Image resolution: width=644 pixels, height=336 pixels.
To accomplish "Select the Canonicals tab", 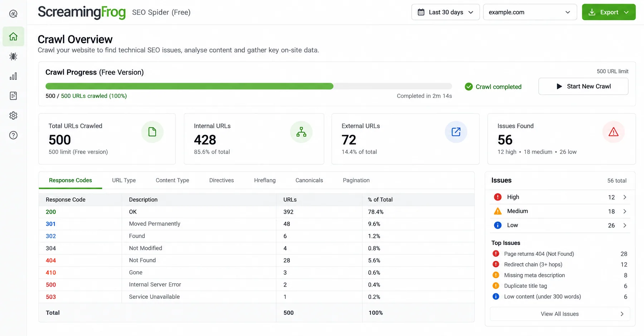I will click(x=309, y=180).
